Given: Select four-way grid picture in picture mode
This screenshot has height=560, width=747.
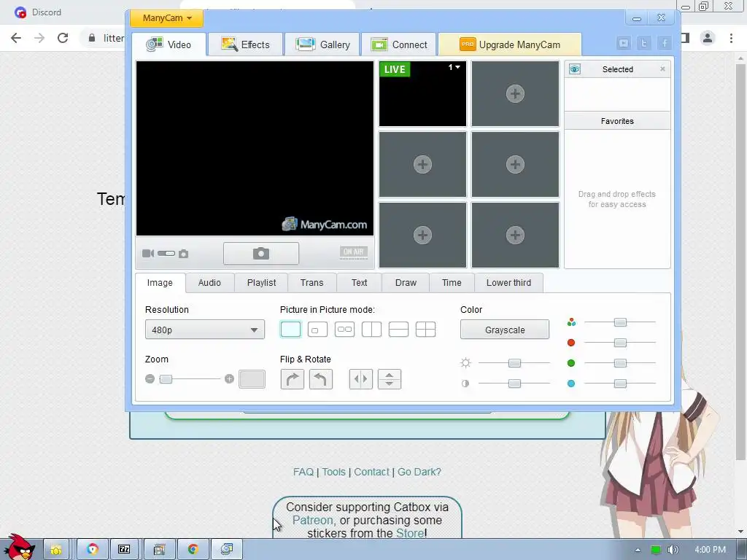Looking at the screenshot, I should (425, 330).
